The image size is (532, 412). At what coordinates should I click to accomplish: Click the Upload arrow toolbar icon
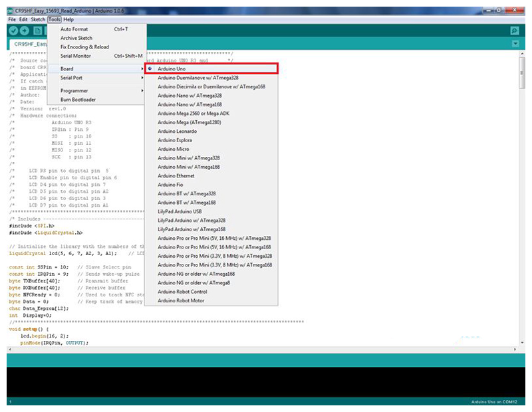point(25,31)
